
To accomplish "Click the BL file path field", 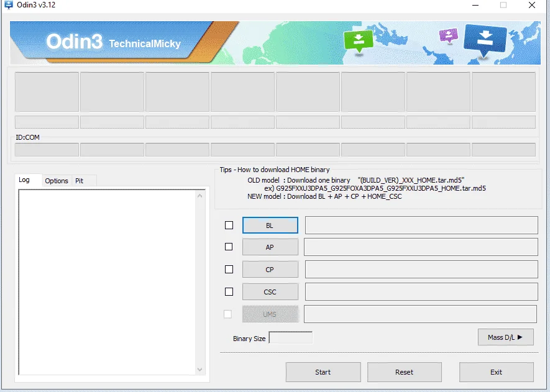I will click(x=421, y=225).
